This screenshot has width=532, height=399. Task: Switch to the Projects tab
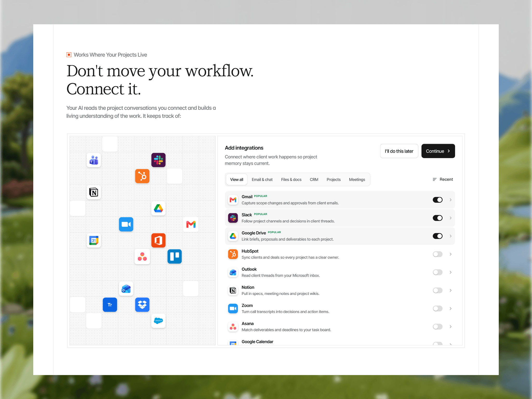point(334,179)
